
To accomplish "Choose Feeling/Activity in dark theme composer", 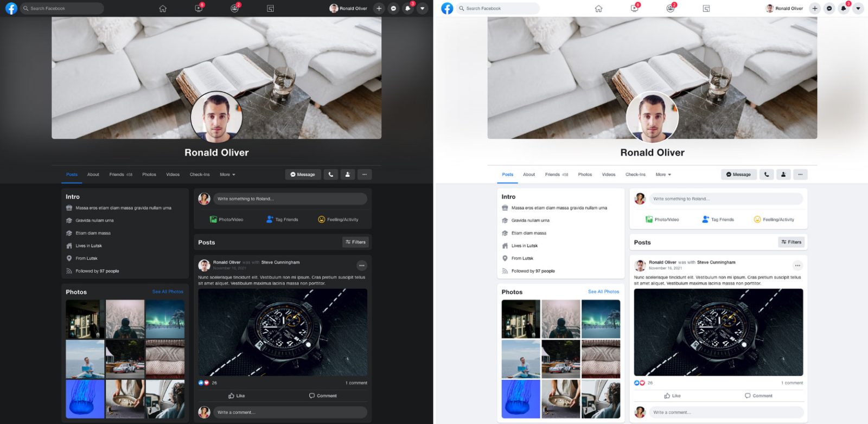I will 338,220.
